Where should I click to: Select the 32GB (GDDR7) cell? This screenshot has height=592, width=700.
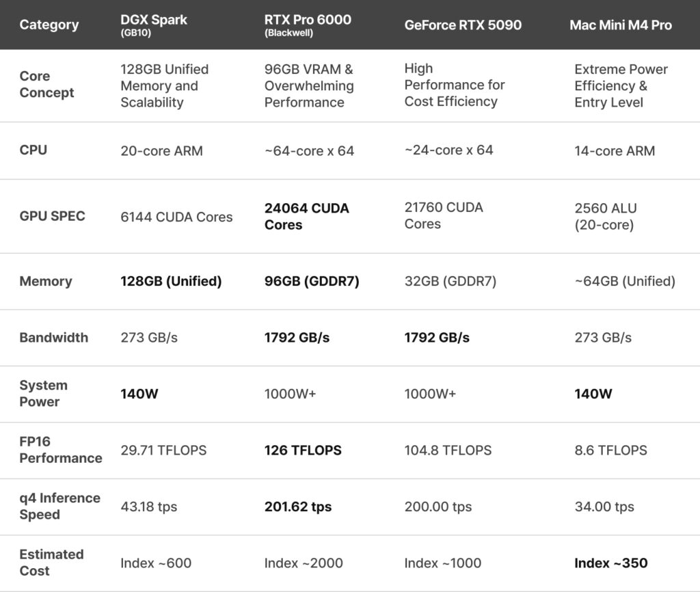coord(450,281)
